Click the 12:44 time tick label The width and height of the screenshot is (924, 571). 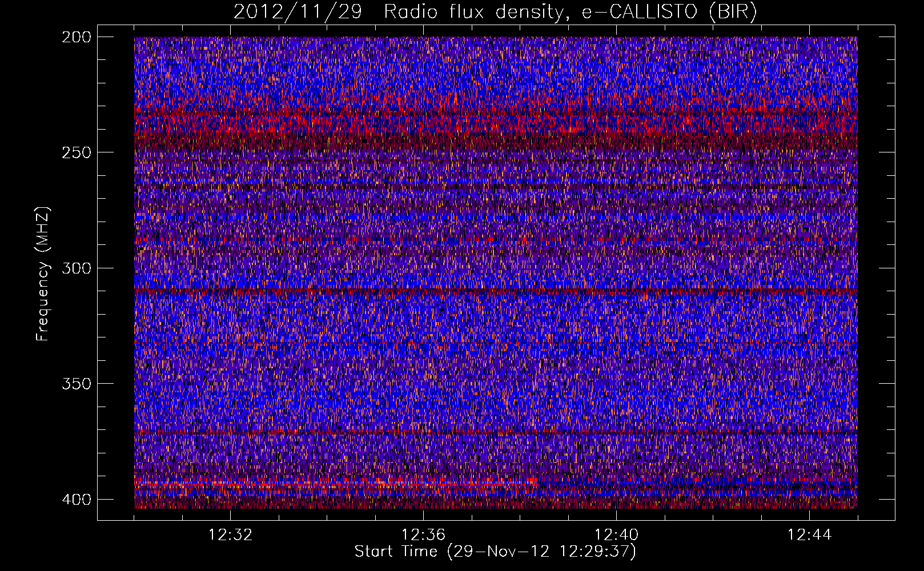point(809,535)
